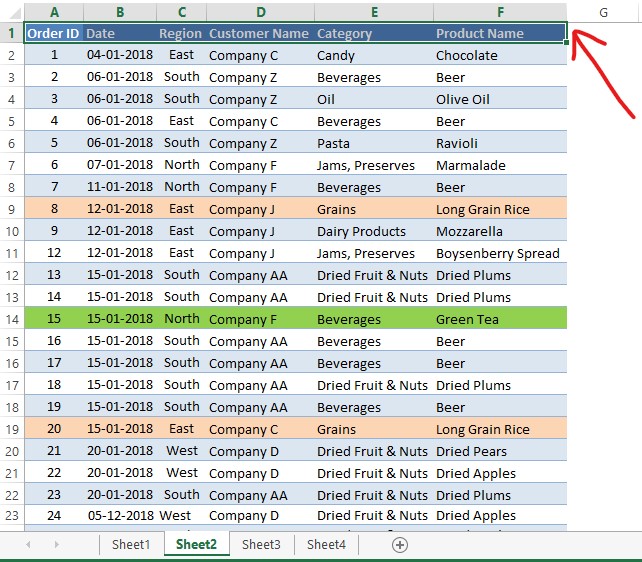642x562 pixels.
Task: Select Company C in row 19
Action: click(x=261, y=429)
